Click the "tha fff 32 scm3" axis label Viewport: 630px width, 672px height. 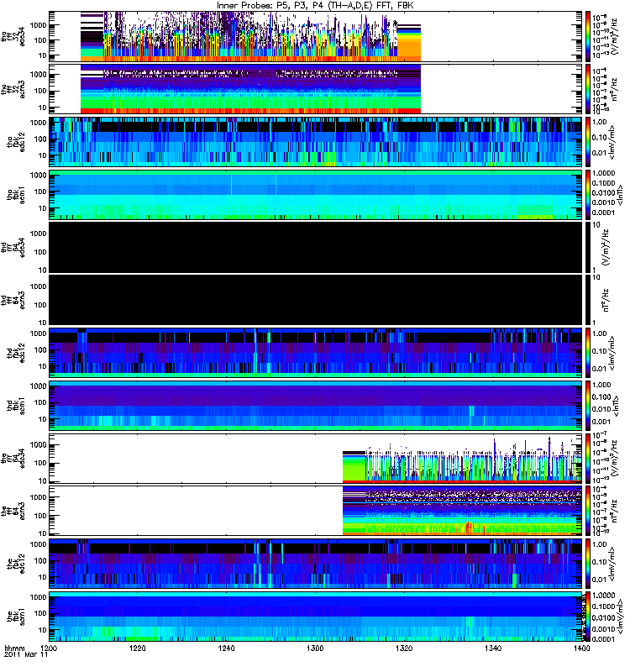13,89
